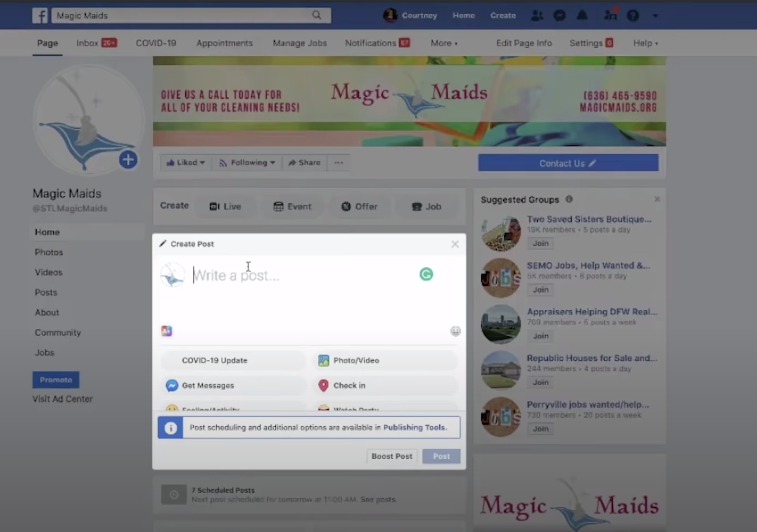
Task: Open the Messenger icon in top bar
Action: click(560, 16)
